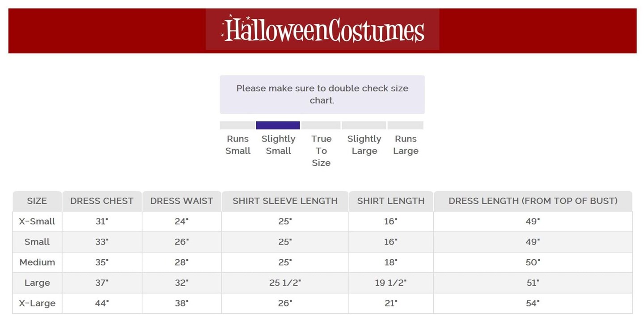The image size is (644, 326).
Task: Click the DRESS LENGTH (FROM TOP OF BUST) header
Action: coord(533,201)
